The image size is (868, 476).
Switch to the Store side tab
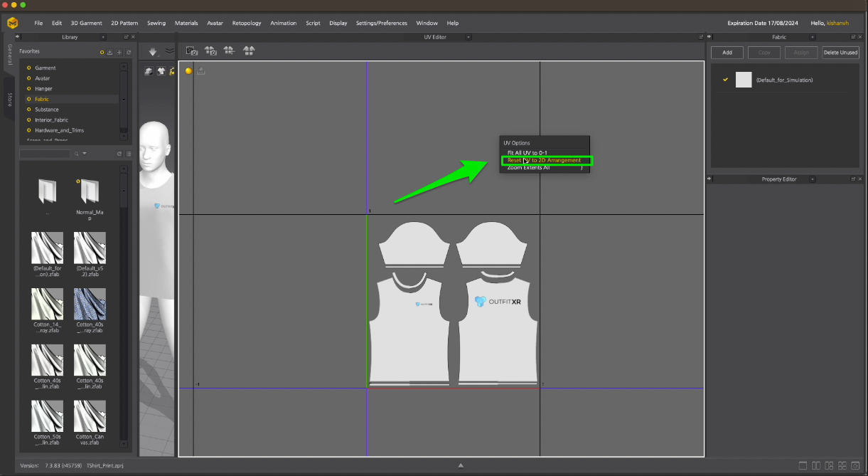click(10, 99)
